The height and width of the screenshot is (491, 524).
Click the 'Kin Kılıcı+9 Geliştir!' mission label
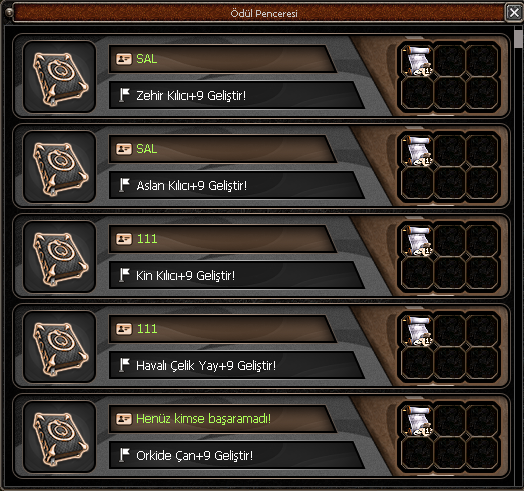coord(185,276)
